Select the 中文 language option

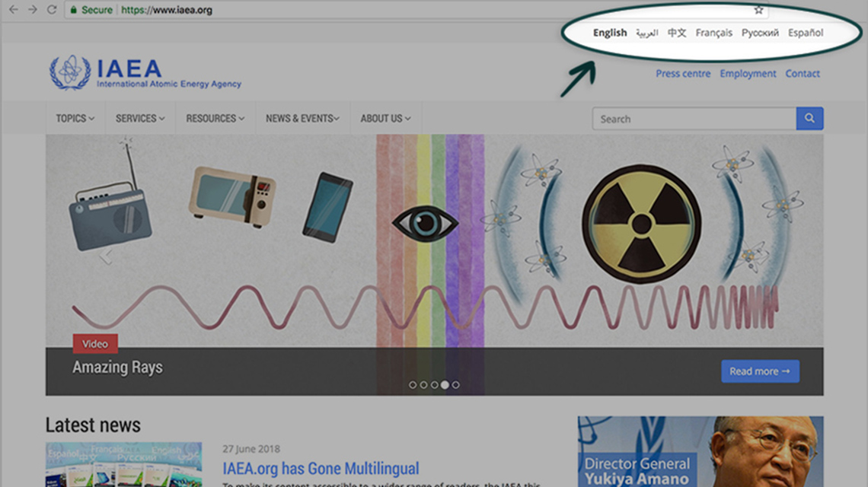(x=676, y=33)
